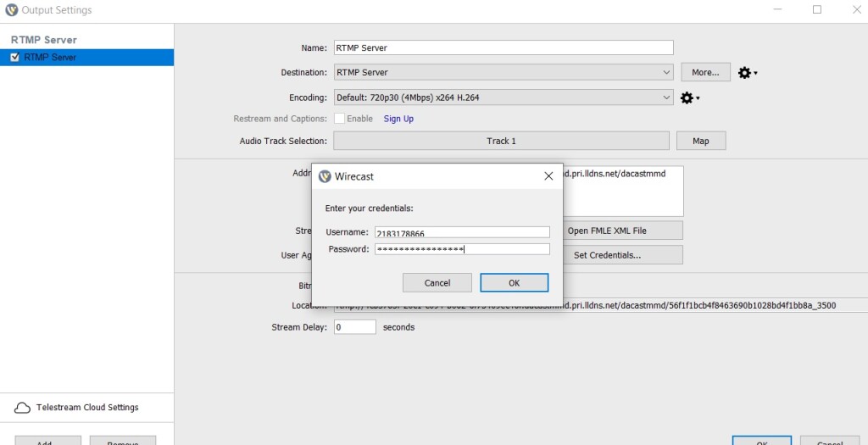Cancel the Wirecast credentials dialog
This screenshot has width=868, height=445.
coord(437,283)
